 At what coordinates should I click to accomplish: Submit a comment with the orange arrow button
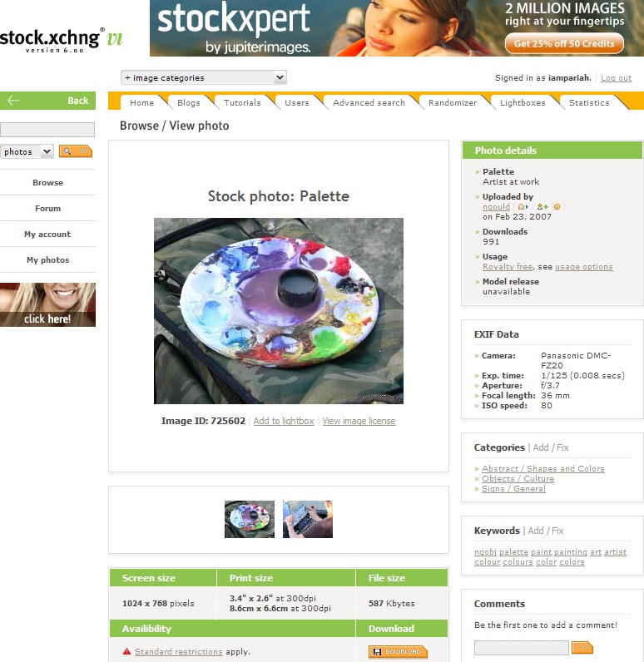pos(582,647)
